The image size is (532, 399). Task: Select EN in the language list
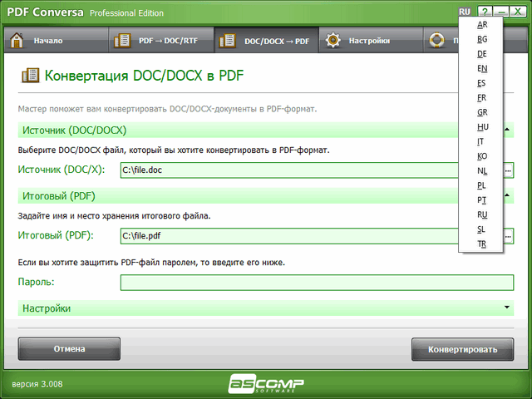point(482,68)
